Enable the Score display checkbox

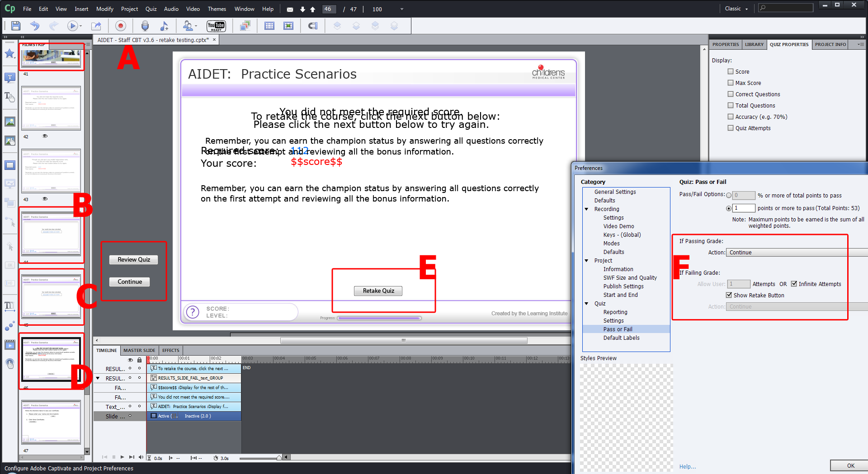(x=731, y=71)
